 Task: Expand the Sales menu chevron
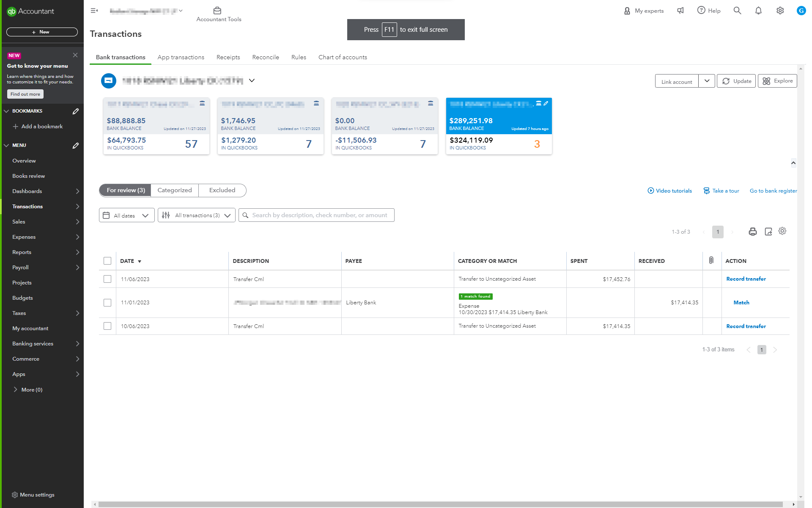(77, 221)
